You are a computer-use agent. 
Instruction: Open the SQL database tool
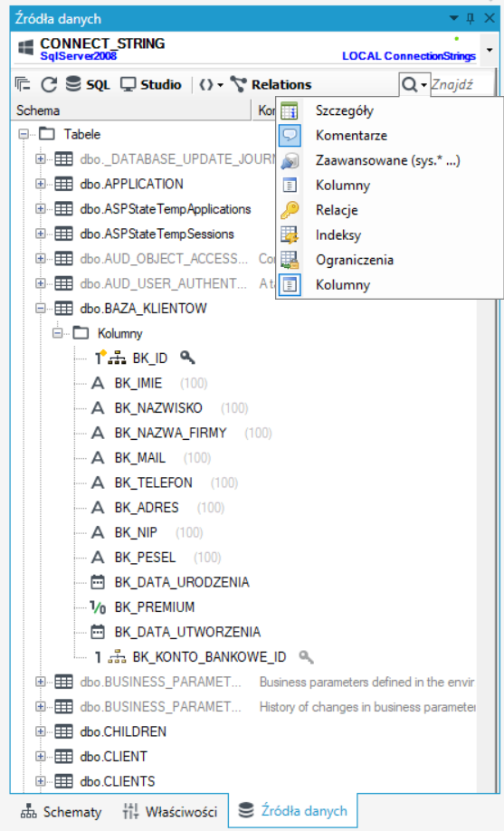88,84
